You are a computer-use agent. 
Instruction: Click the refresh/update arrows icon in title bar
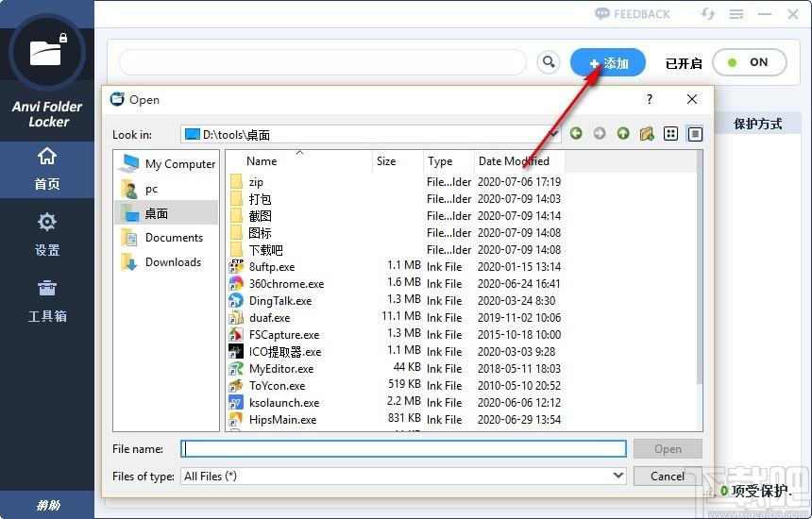707,14
